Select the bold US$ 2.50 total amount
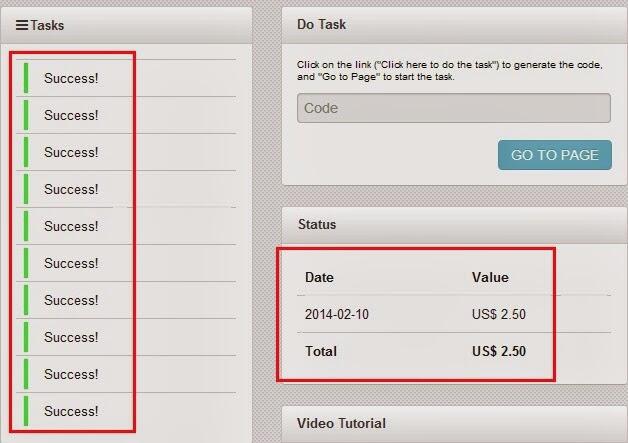The image size is (628, 443). (499, 351)
